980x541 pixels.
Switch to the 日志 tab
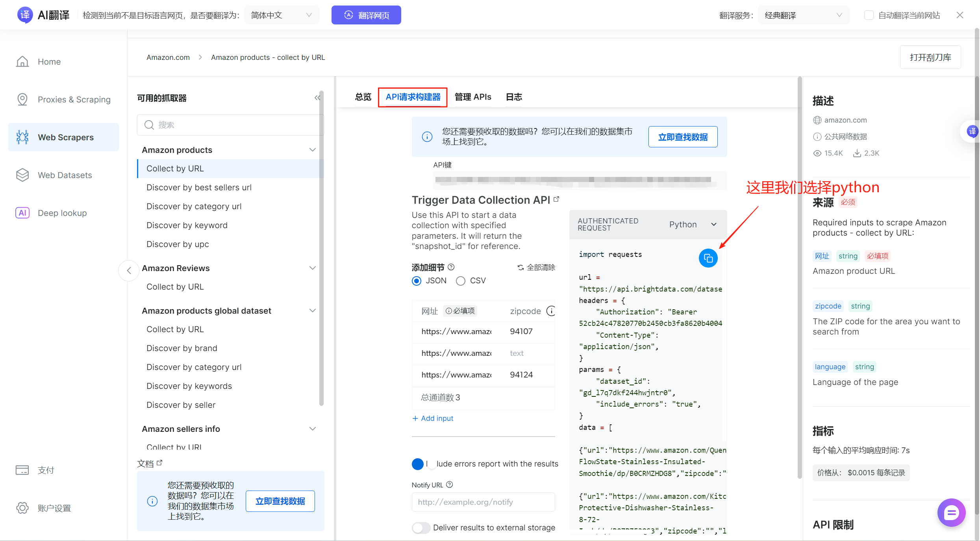click(x=514, y=97)
